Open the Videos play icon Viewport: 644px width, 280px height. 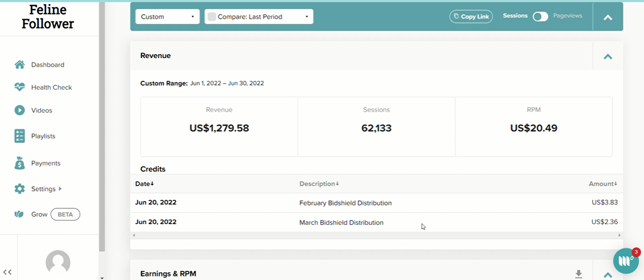tap(19, 110)
